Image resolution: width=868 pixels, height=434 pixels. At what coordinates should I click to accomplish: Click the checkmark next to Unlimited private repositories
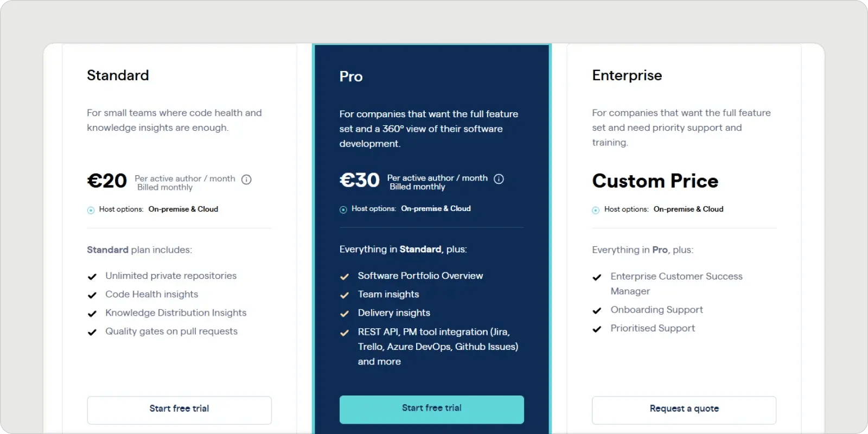point(92,277)
